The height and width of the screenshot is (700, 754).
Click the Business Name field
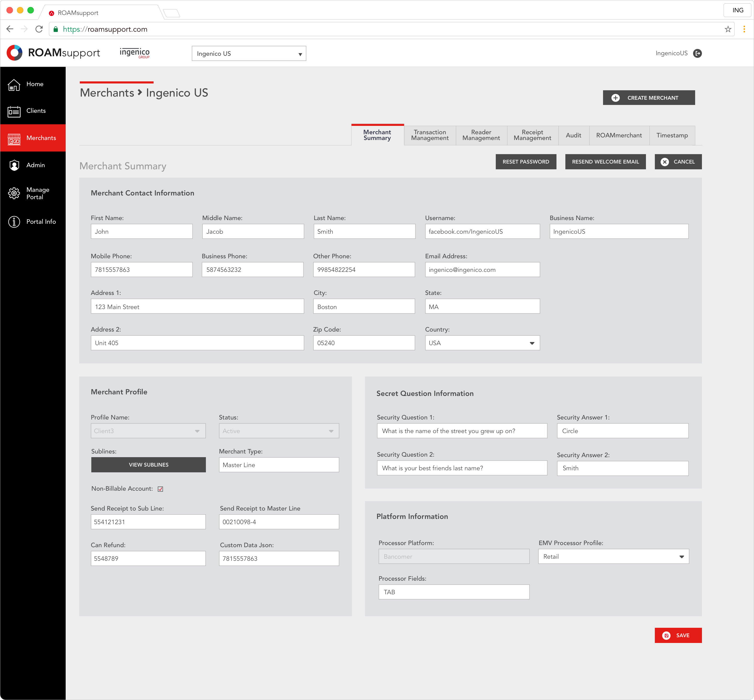point(619,231)
